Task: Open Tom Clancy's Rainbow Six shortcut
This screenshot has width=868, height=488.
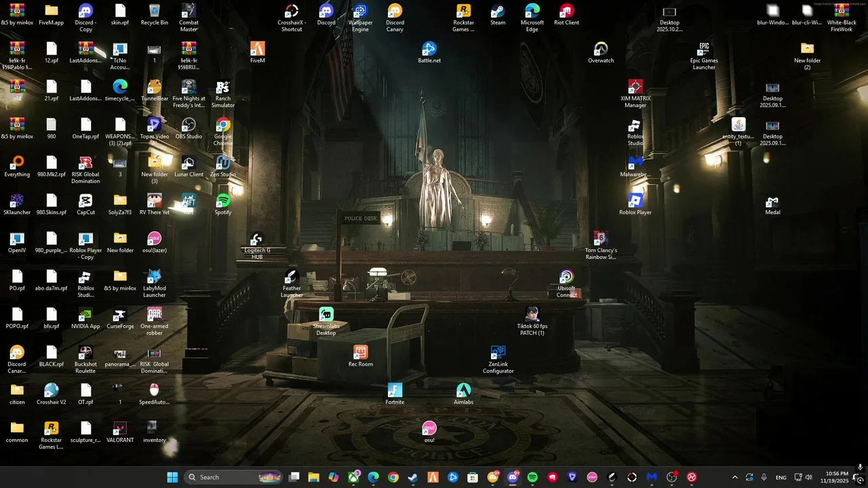Action: tap(601, 245)
